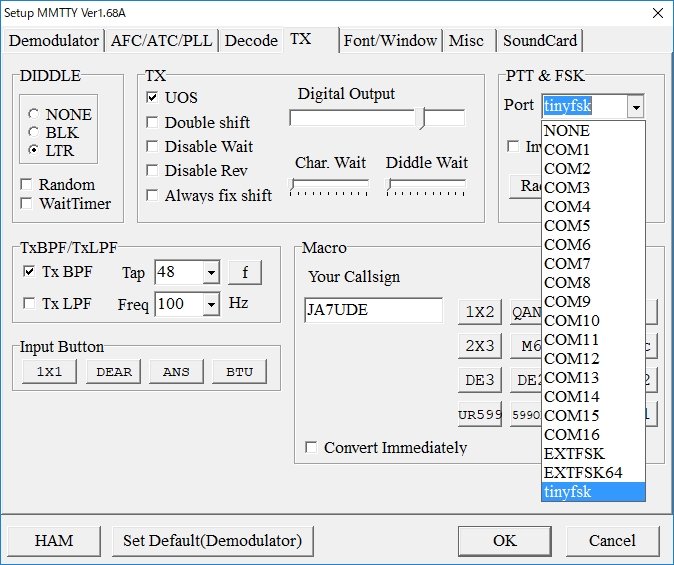Choose COM12 from port list
The height and width of the screenshot is (565, 674).
pyautogui.click(x=593, y=358)
